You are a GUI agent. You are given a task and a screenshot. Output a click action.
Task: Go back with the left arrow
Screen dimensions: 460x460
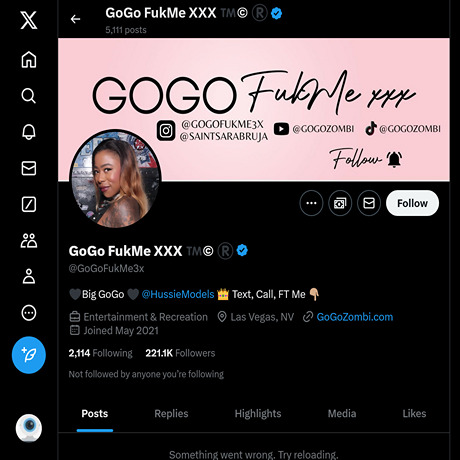pos(75,19)
